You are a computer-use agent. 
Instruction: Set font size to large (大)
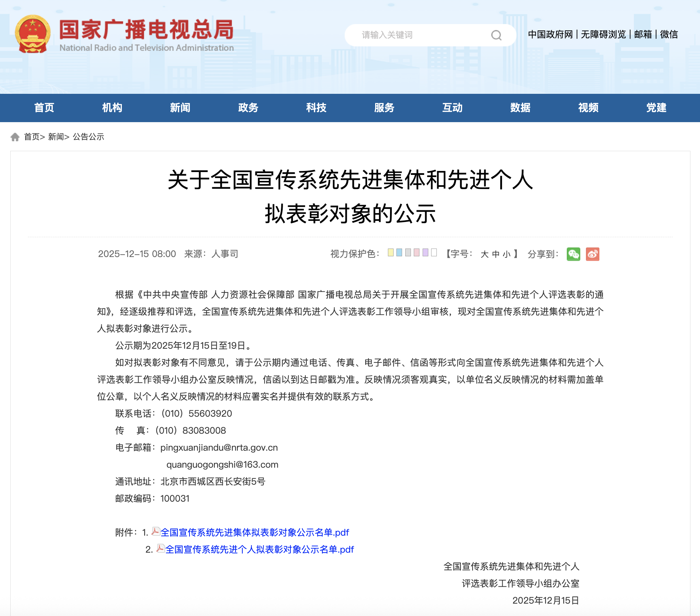(x=484, y=254)
